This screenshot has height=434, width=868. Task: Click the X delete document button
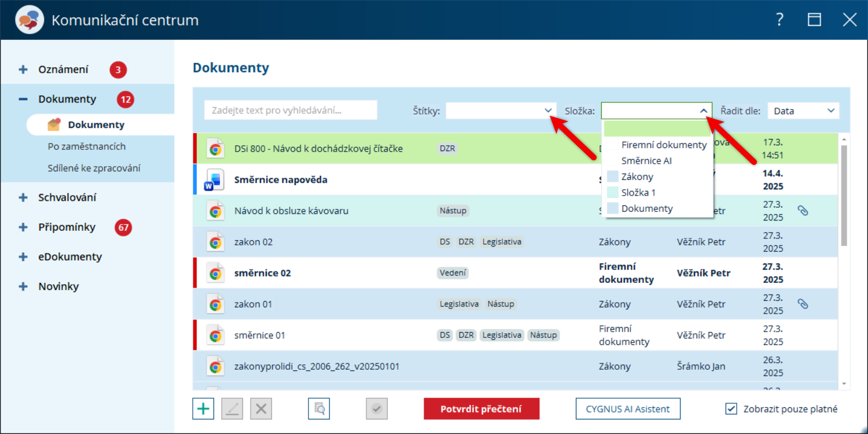tap(261, 409)
